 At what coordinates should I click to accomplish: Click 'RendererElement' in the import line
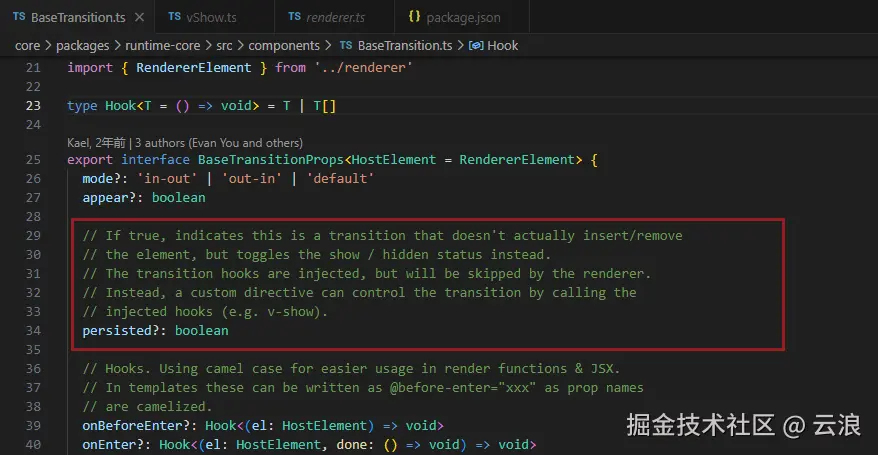[194, 68]
